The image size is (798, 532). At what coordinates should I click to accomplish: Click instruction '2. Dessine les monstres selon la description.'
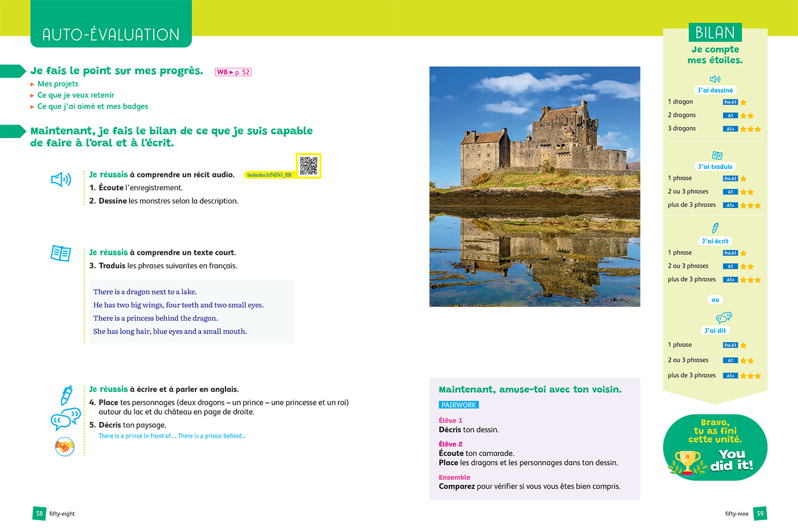(164, 201)
